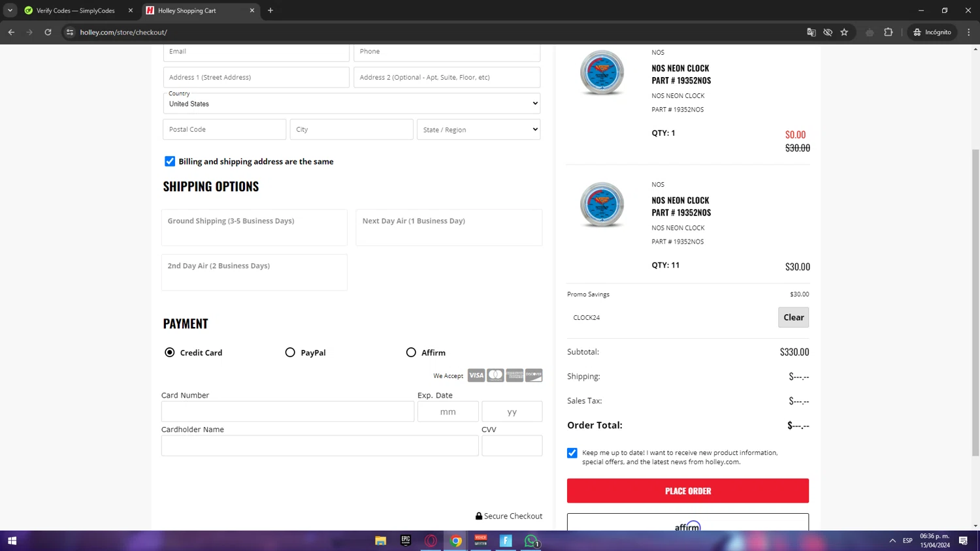Viewport: 980px width, 551px height.
Task: Open Epic Games launcher from taskbar
Action: pos(406,541)
